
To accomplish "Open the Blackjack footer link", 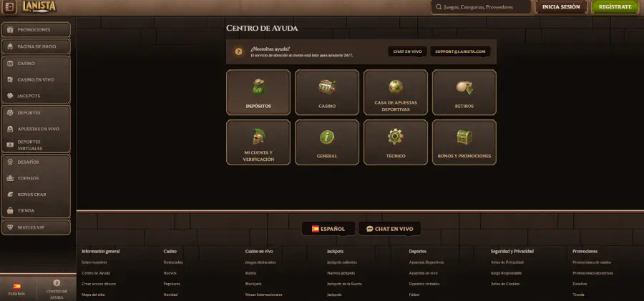I will (253, 284).
